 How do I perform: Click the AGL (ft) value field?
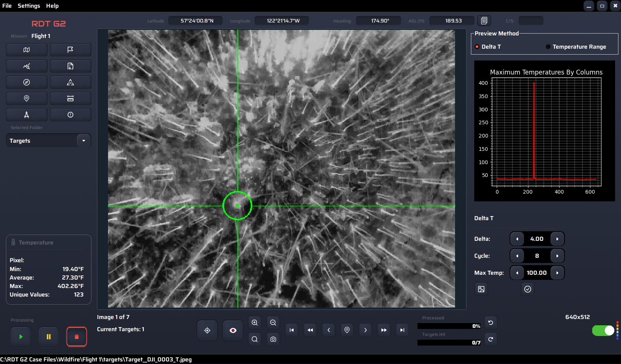coord(452,21)
